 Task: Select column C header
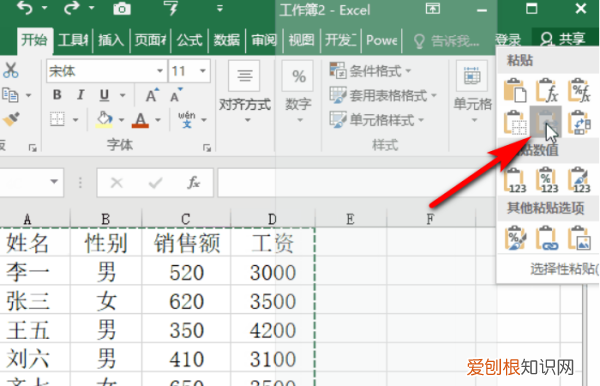(x=186, y=219)
